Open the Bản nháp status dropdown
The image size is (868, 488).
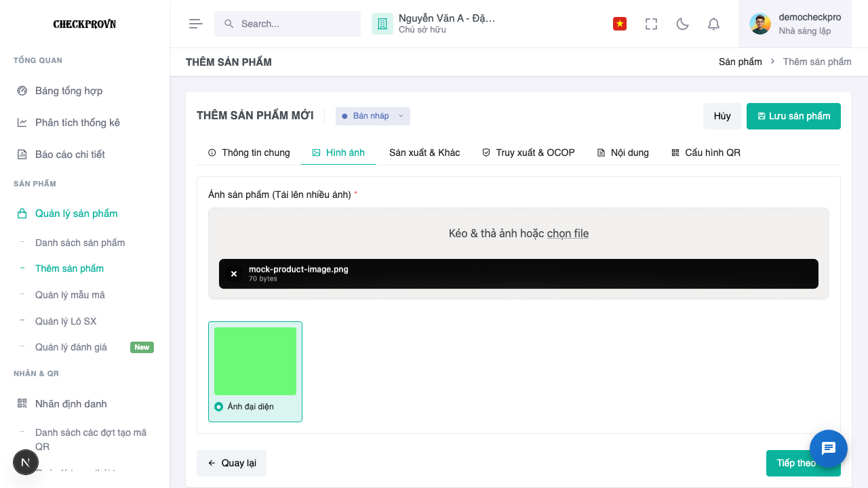(x=373, y=116)
